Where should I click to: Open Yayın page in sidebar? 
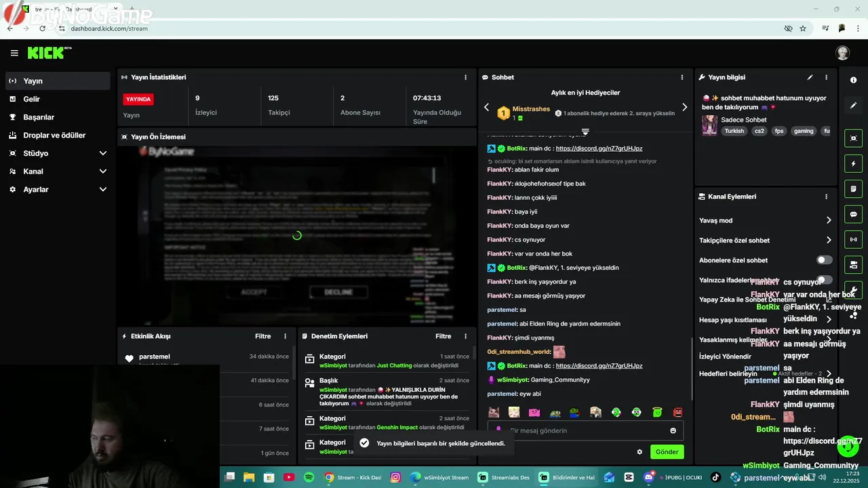[57, 81]
